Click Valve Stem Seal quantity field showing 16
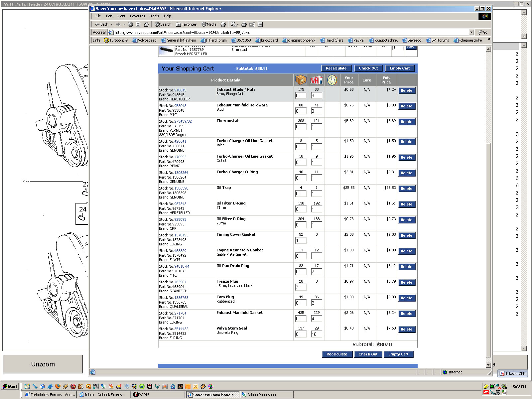The width and height of the screenshot is (532, 399). 317,334
